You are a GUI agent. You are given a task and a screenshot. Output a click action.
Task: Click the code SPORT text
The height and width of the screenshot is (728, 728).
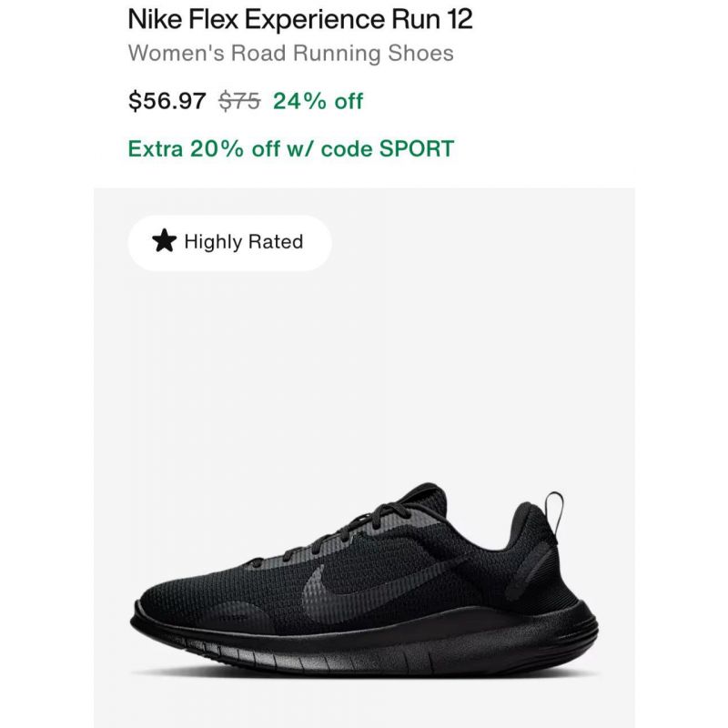(x=388, y=148)
